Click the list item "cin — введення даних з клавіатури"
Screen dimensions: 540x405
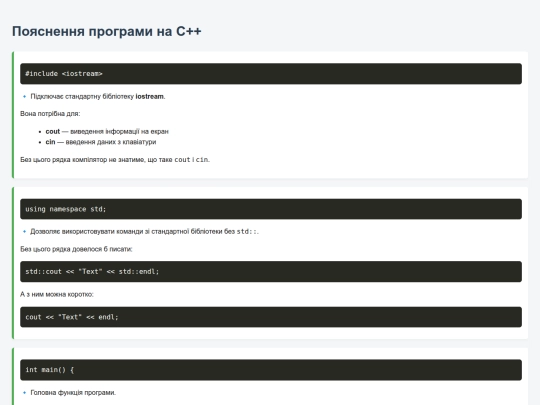click(101, 142)
